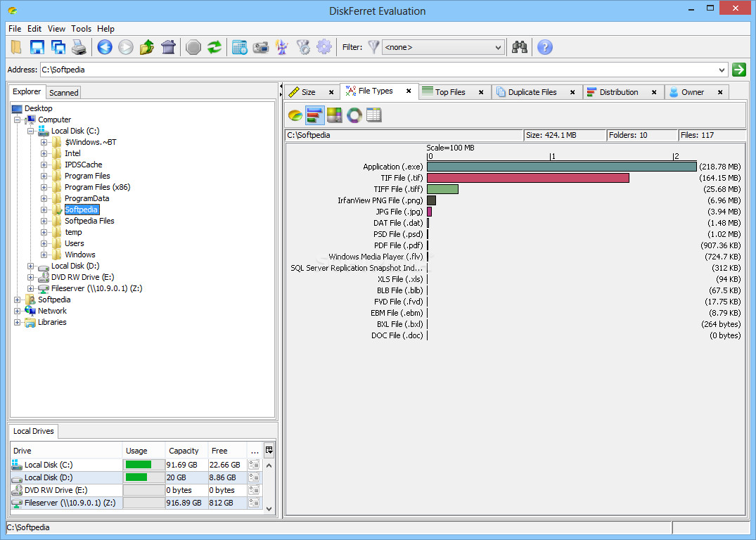
Task: Click the filter funnel icon
Action: (x=373, y=47)
